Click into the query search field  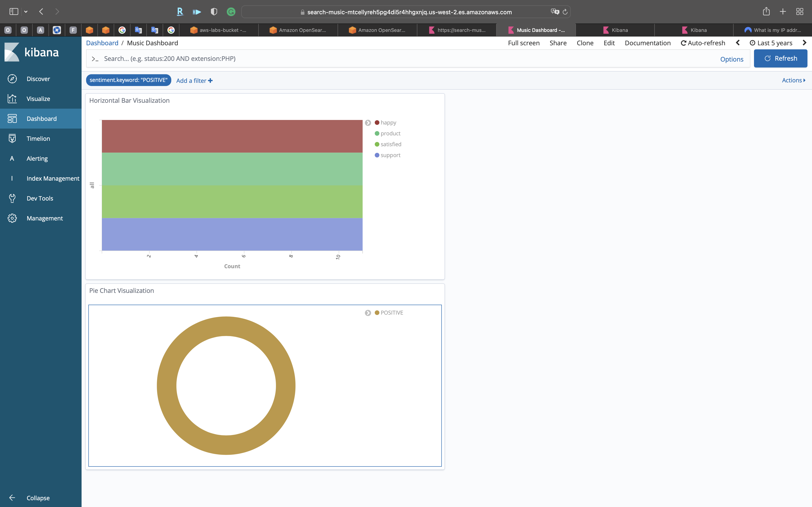pyautogui.click(x=403, y=59)
